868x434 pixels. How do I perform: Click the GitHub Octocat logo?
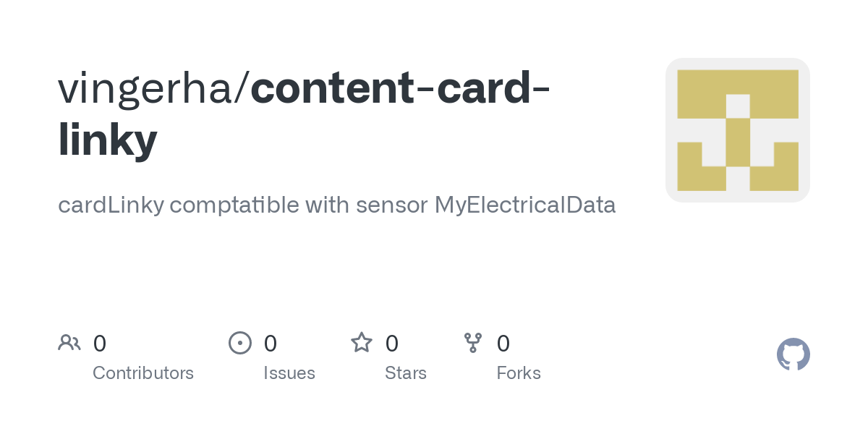793,354
